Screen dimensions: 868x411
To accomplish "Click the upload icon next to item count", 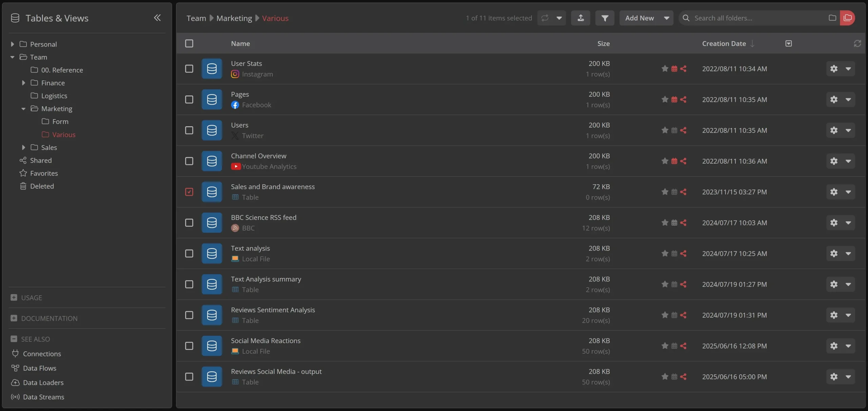I will [580, 18].
